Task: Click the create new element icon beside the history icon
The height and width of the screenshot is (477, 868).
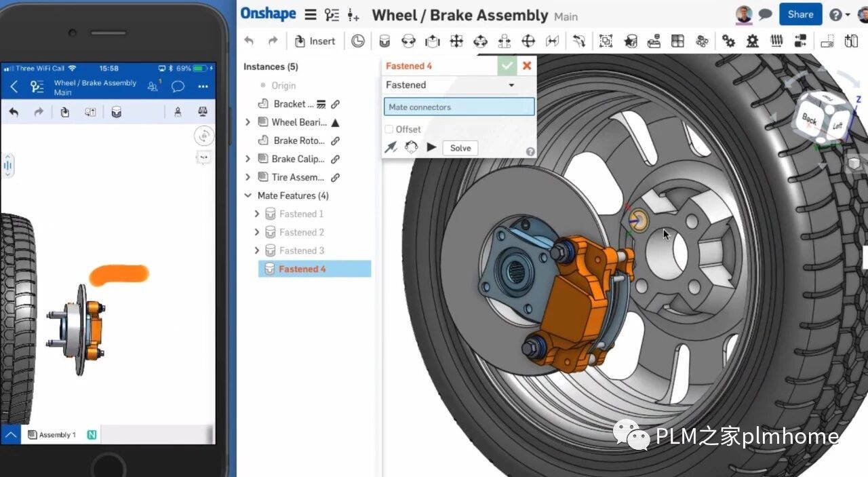Action: [x=353, y=14]
